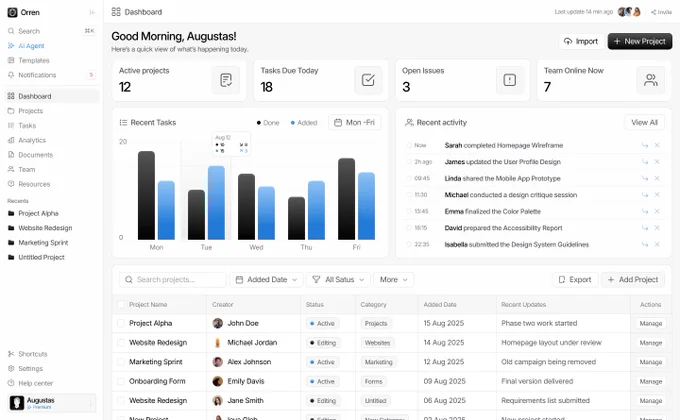Click the Resources sidebar icon
The width and height of the screenshot is (680, 420).
11,184
